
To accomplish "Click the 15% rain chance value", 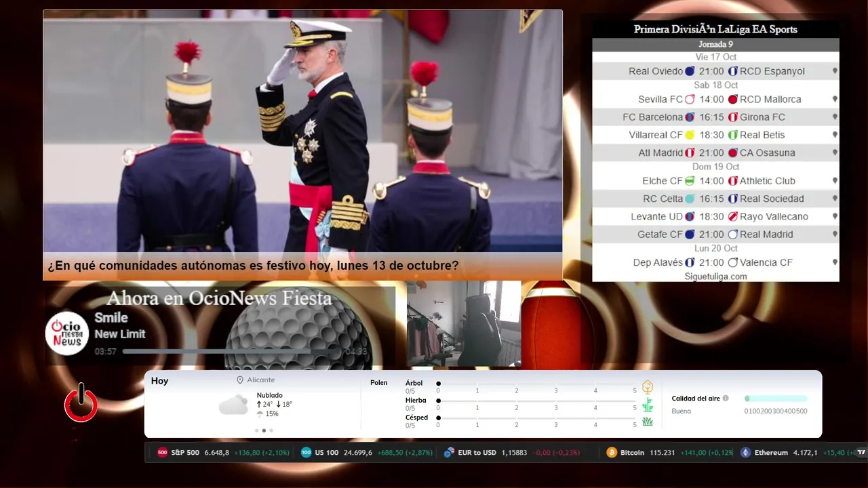I will pos(272,413).
